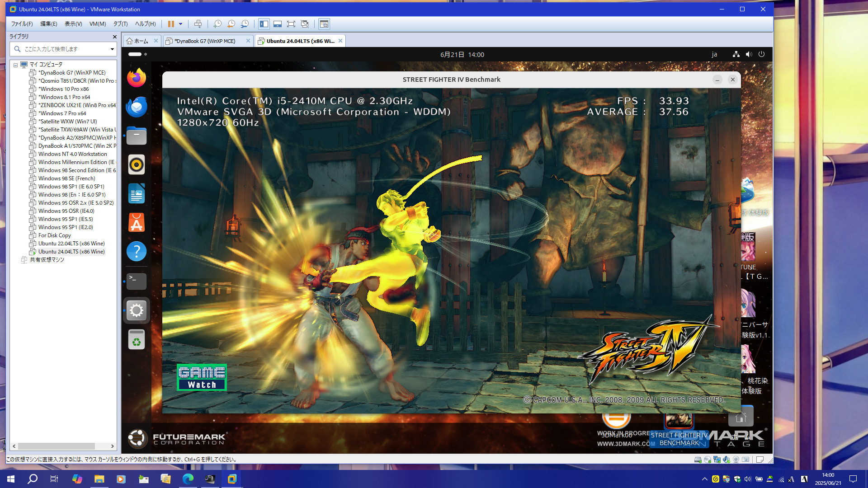Select Windows 98 SE (French) entry

67,178
